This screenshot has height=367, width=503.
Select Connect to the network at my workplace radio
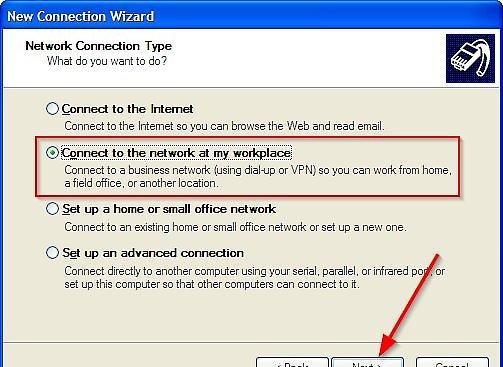52,153
